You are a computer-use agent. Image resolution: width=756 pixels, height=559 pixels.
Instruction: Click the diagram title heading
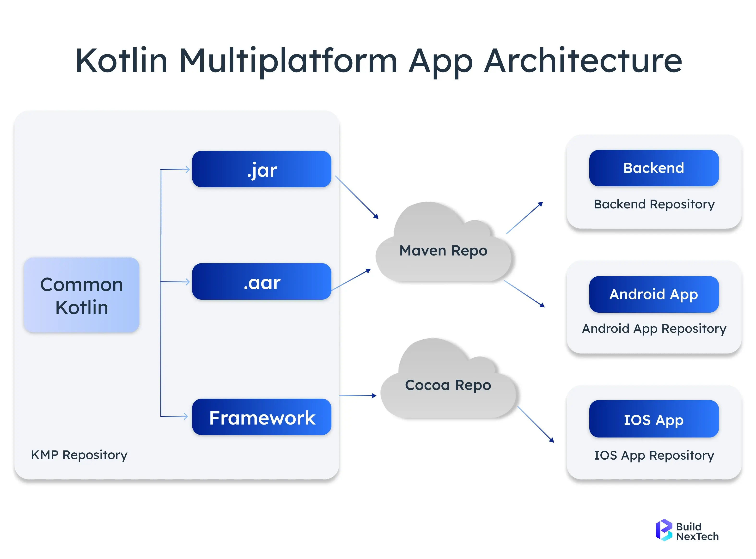[378, 61]
